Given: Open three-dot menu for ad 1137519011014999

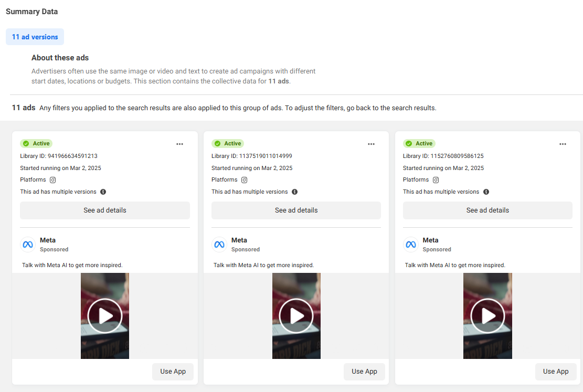Looking at the screenshot, I should [x=371, y=144].
